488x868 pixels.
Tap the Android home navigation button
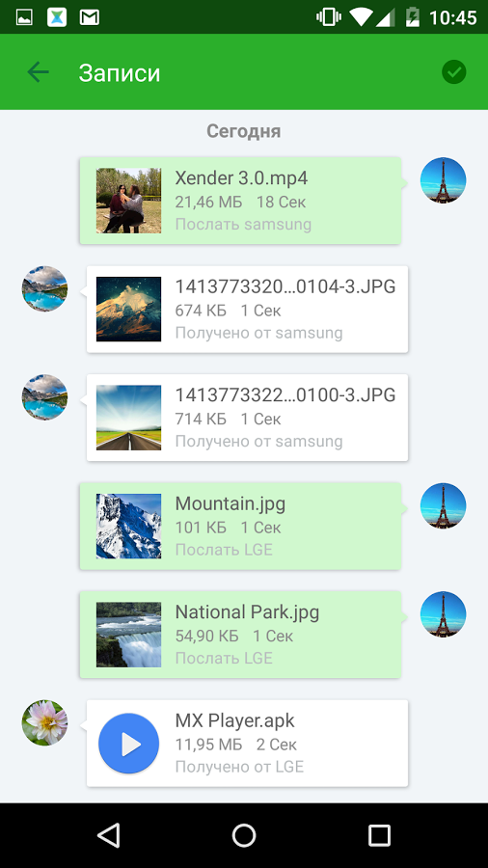tap(244, 835)
